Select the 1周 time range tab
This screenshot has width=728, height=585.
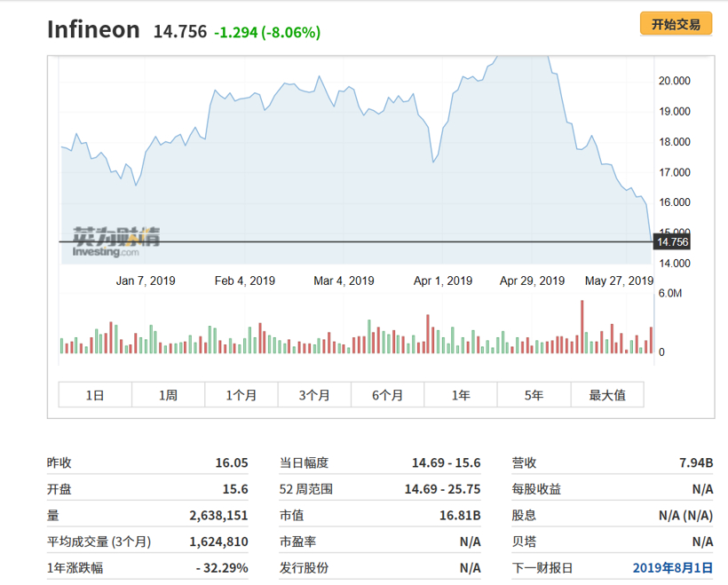pos(168,395)
